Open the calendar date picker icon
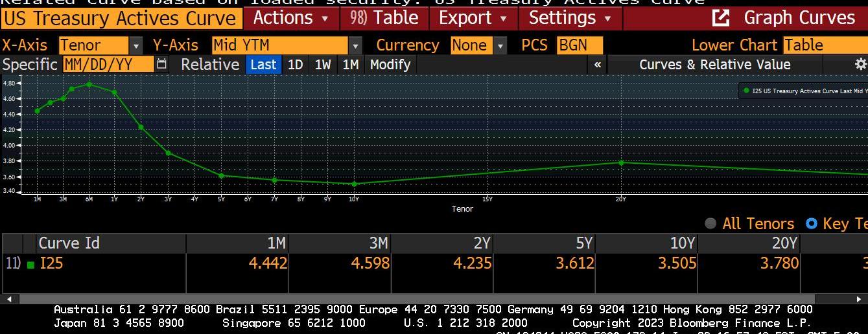Viewport: 868px width, 334px height. (162, 64)
